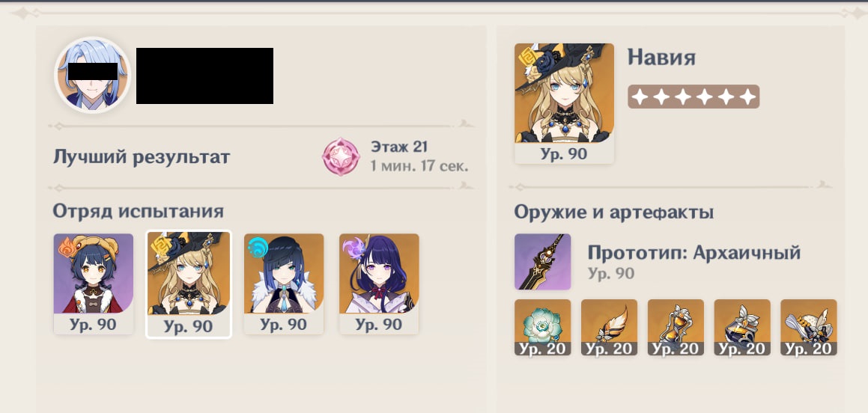Image resolution: width=868 pixels, height=413 pixels.
Task: Click the hourglass sands artifact icon
Action: pos(676,327)
